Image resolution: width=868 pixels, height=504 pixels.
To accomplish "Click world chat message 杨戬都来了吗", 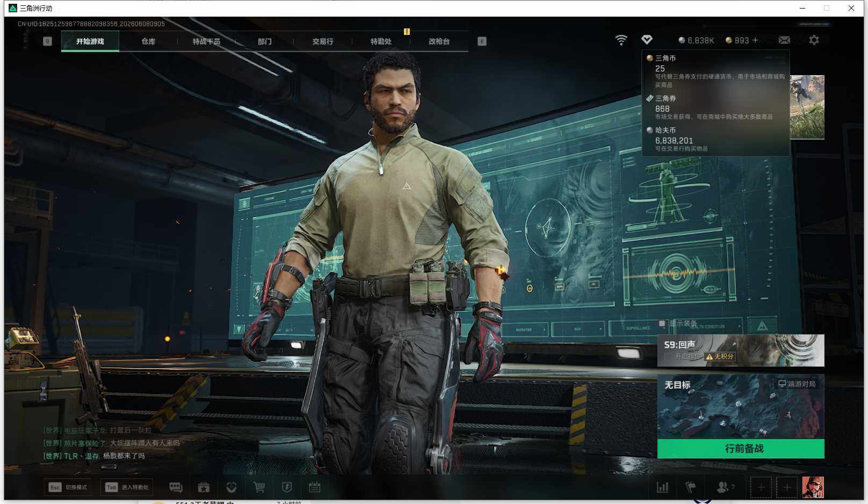I will (x=124, y=456).
